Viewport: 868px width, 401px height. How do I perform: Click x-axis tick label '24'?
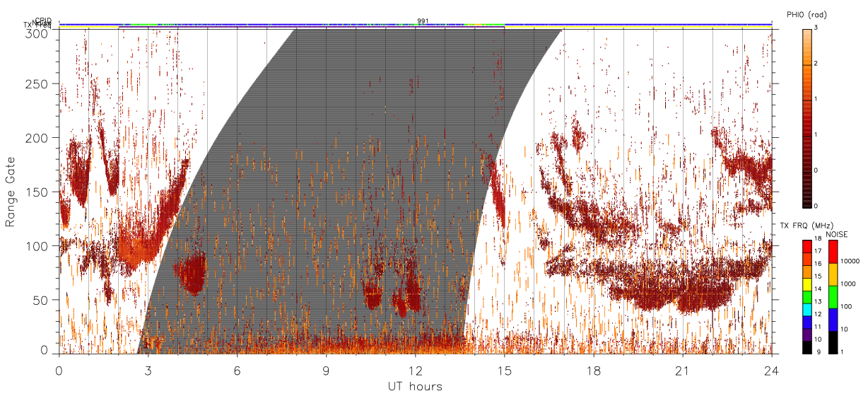pos(771,369)
